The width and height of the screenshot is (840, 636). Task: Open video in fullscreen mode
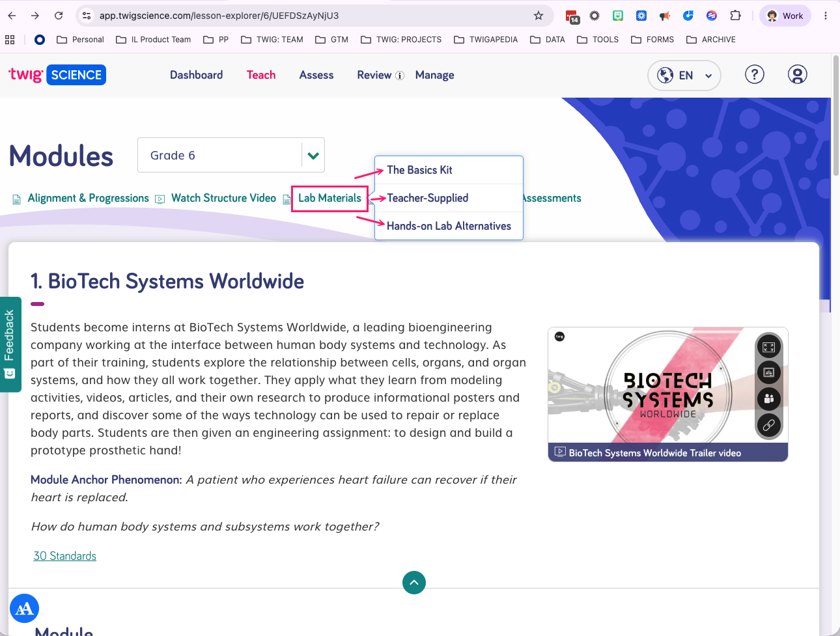768,347
